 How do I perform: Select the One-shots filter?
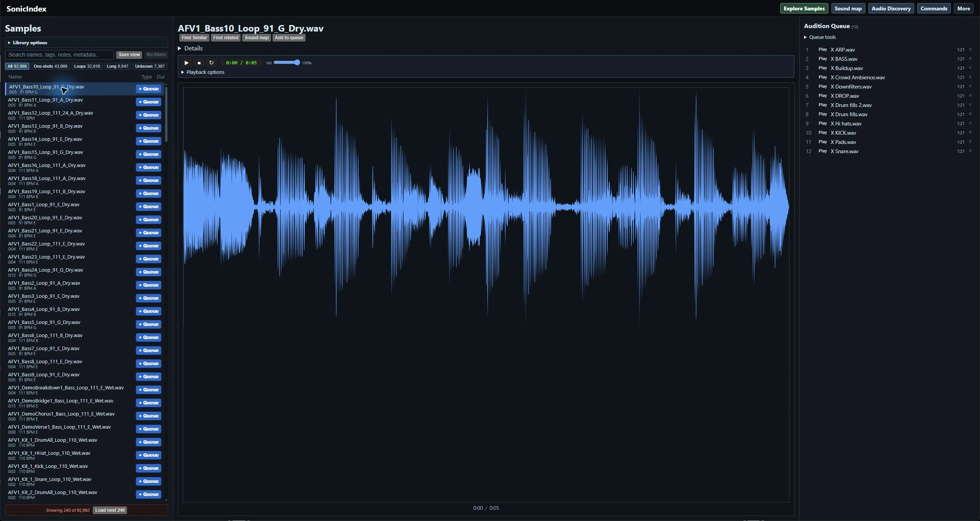click(x=50, y=66)
